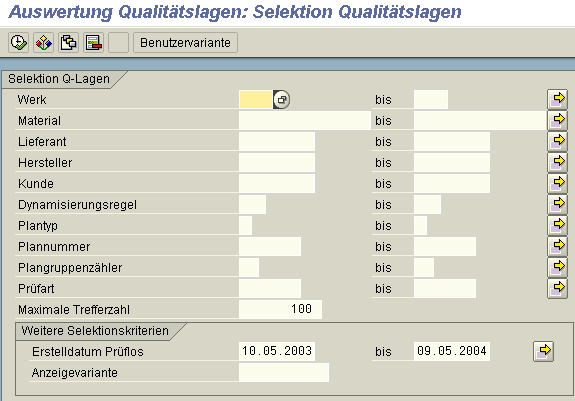Open multiple selection arrow for Material

point(557,120)
